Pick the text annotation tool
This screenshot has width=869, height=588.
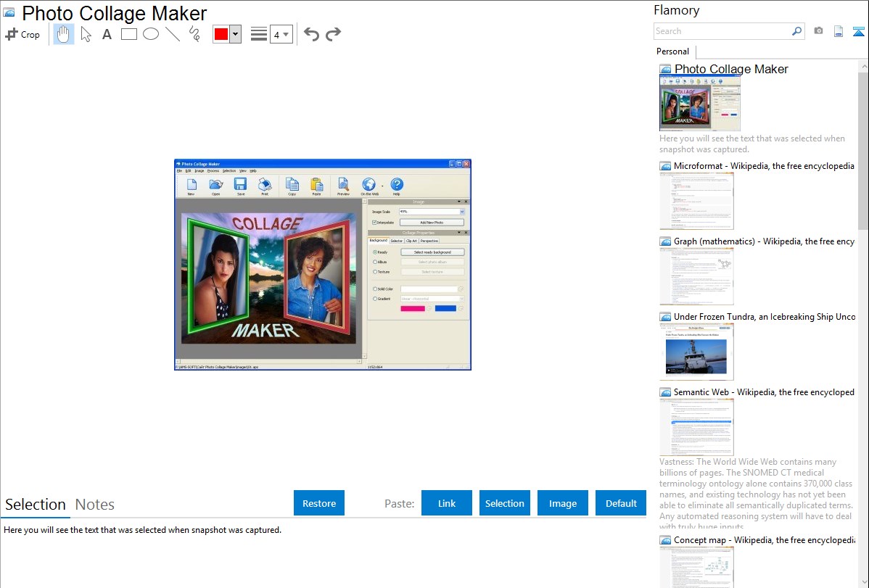pyautogui.click(x=107, y=34)
